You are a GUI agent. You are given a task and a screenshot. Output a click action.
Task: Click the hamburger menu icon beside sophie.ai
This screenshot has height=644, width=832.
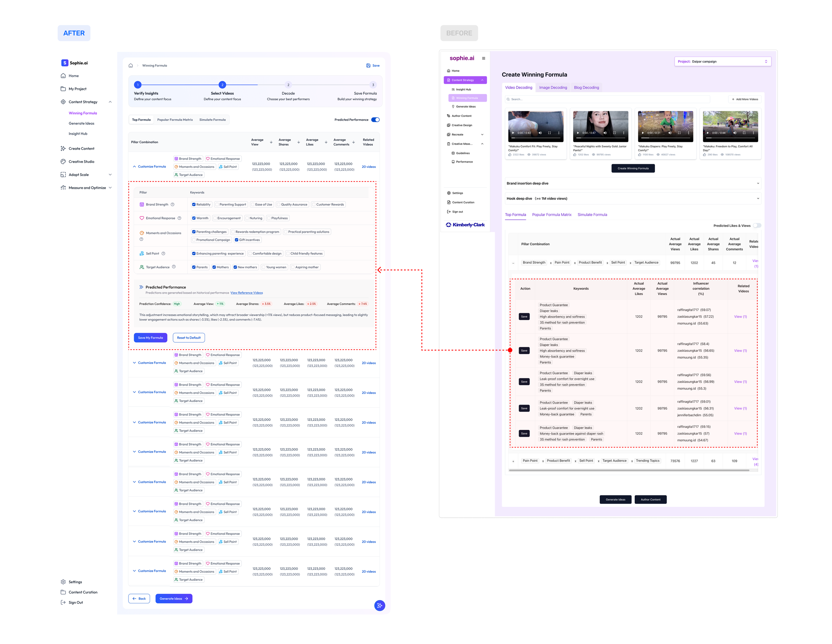click(484, 58)
